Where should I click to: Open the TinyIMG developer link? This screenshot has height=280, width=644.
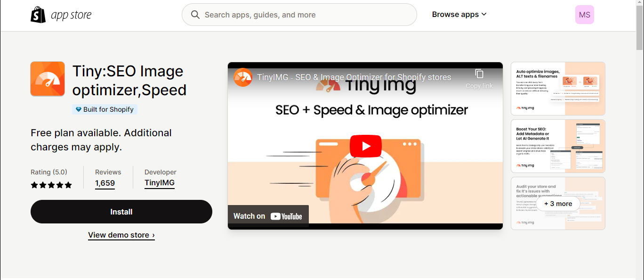160,183
